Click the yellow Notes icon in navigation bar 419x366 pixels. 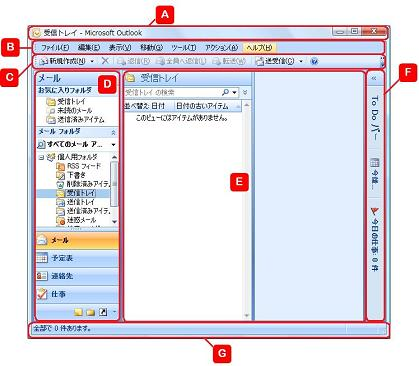click(78, 312)
